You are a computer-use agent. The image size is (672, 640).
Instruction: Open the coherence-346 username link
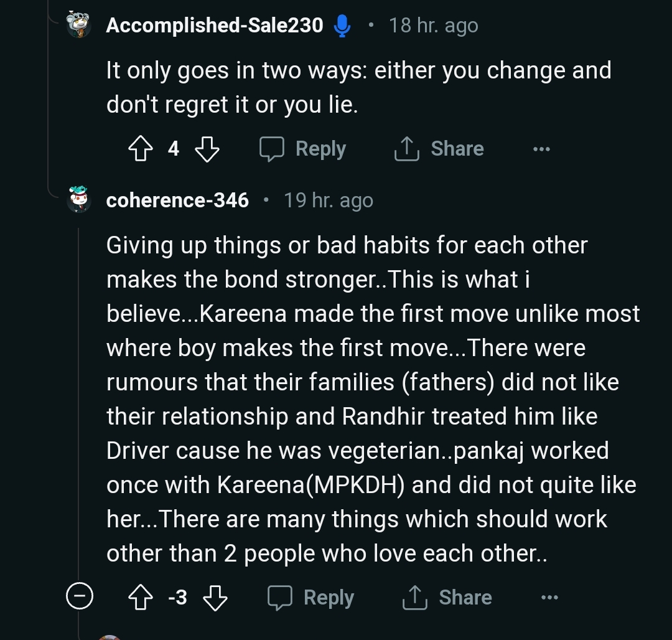(177, 200)
